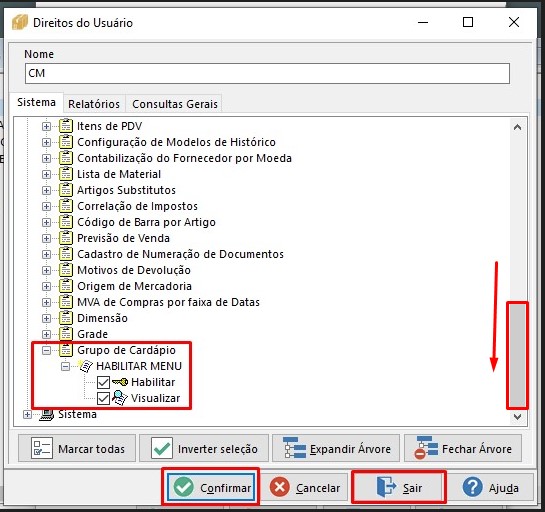
Task: Click into the Nome text field
Action: [267, 73]
